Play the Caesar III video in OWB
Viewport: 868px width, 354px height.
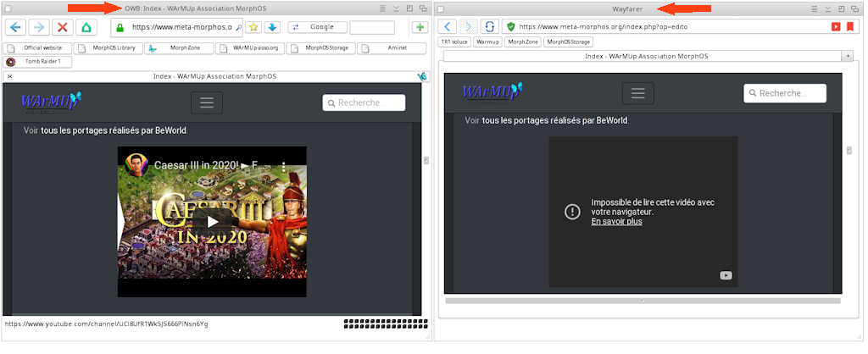pos(212,222)
